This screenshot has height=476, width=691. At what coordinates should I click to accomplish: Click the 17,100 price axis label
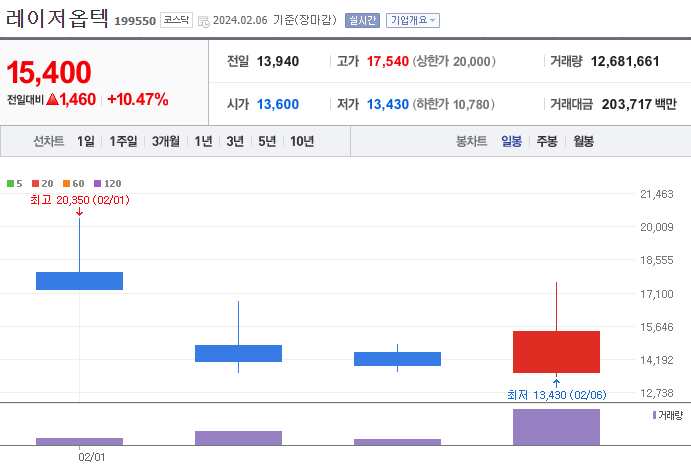(657, 294)
